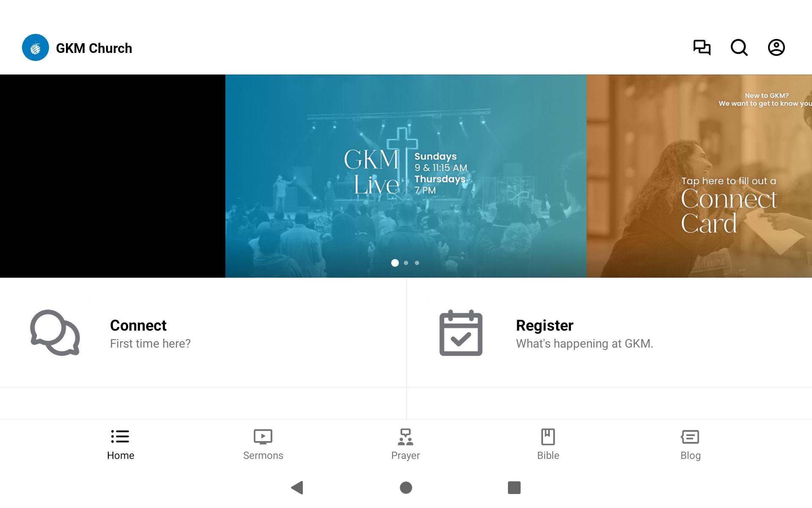The width and height of the screenshot is (812, 508).
Task: Open the messages chat icon in header
Action: pyautogui.click(x=702, y=47)
